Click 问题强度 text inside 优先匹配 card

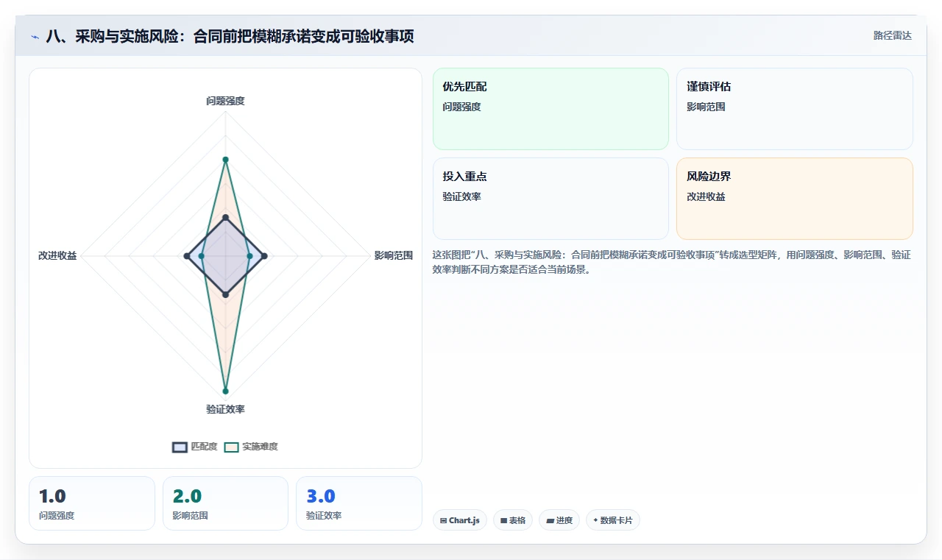[461, 107]
